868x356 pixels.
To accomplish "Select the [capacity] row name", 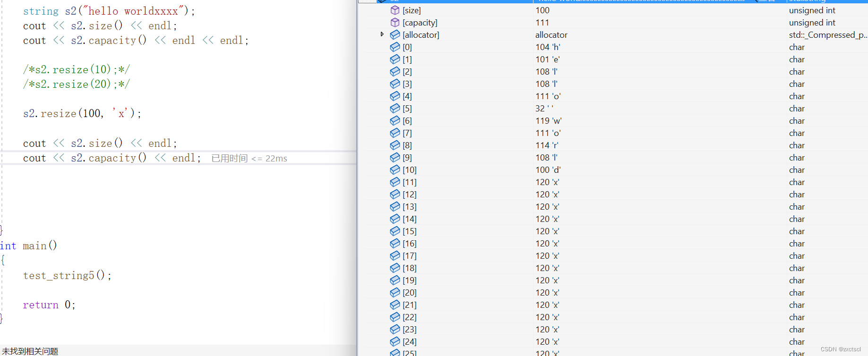I will coord(420,23).
